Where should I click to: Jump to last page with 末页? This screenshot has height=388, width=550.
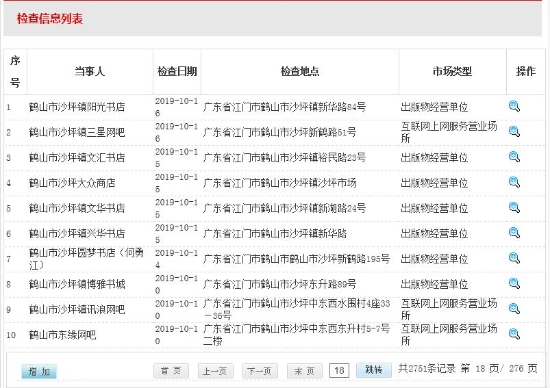(x=304, y=371)
